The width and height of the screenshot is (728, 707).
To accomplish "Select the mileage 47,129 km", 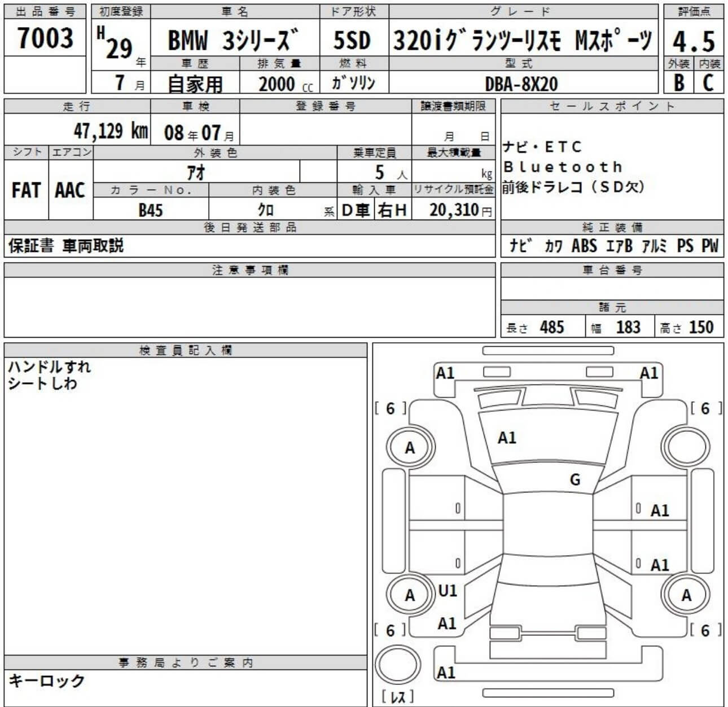I will [x=111, y=131].
